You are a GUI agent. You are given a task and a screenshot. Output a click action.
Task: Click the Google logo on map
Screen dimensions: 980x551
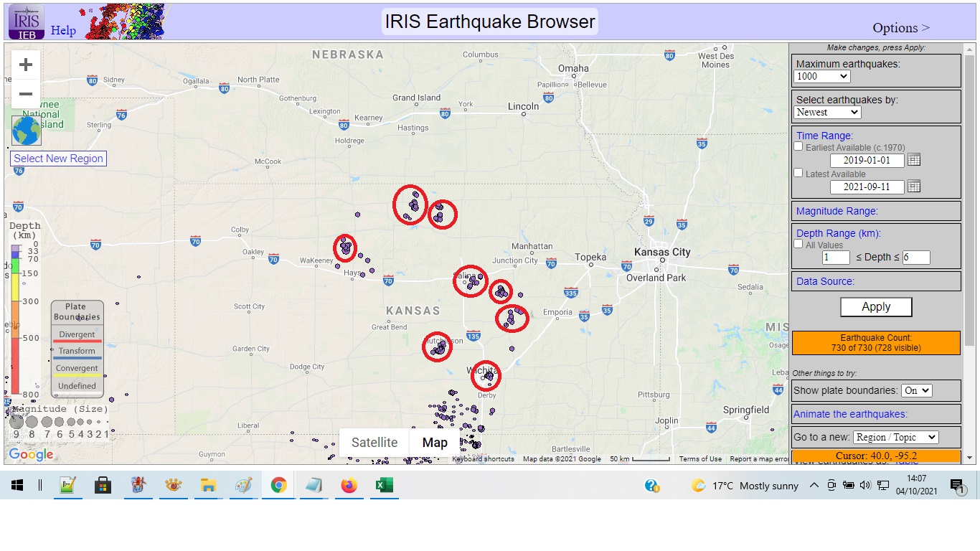coord(31,454)
